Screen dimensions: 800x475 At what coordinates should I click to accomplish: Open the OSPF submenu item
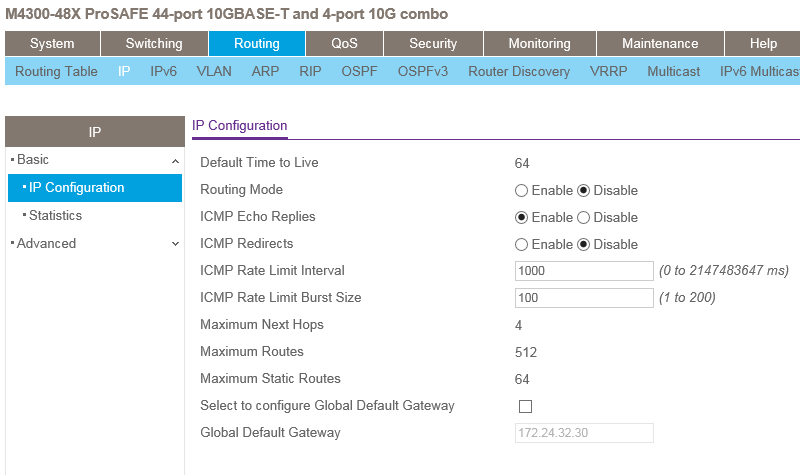point(359,72)
